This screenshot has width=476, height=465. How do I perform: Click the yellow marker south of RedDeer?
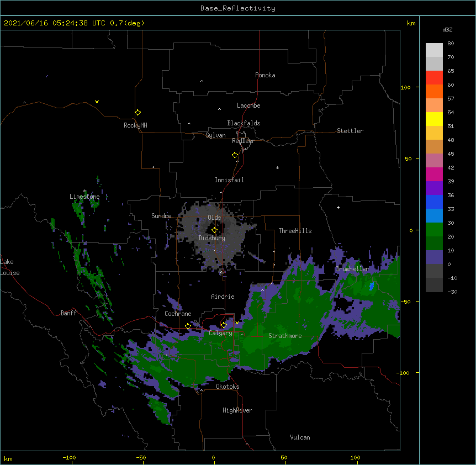point(235,155)
